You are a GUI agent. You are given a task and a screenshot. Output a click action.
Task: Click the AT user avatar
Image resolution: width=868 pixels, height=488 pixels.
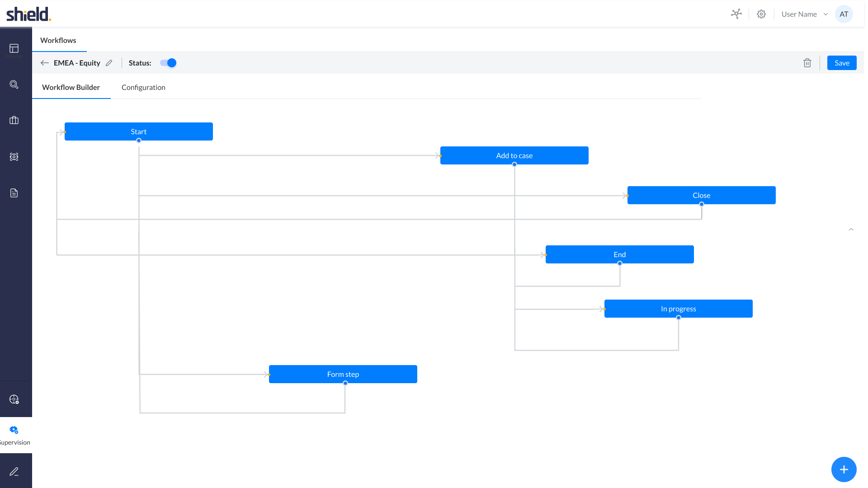click(x=844, y=14)
